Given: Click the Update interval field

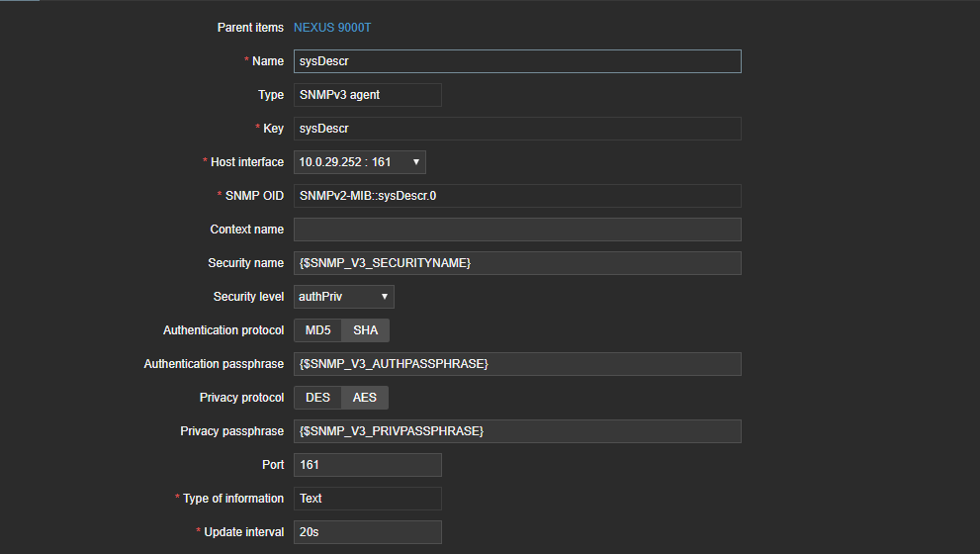Looking at the screenshot, I should [367, 532].
